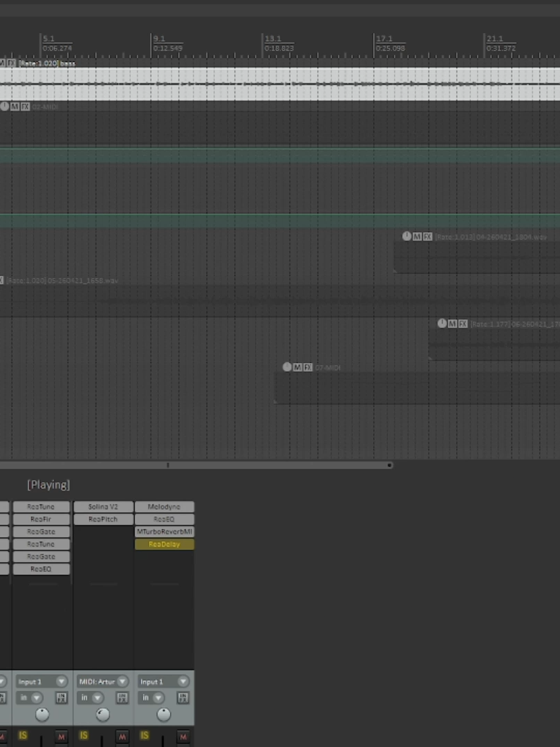Open the MIDI: Artur input dropdown
Screen dimensions: 560x747
(103, 682)
